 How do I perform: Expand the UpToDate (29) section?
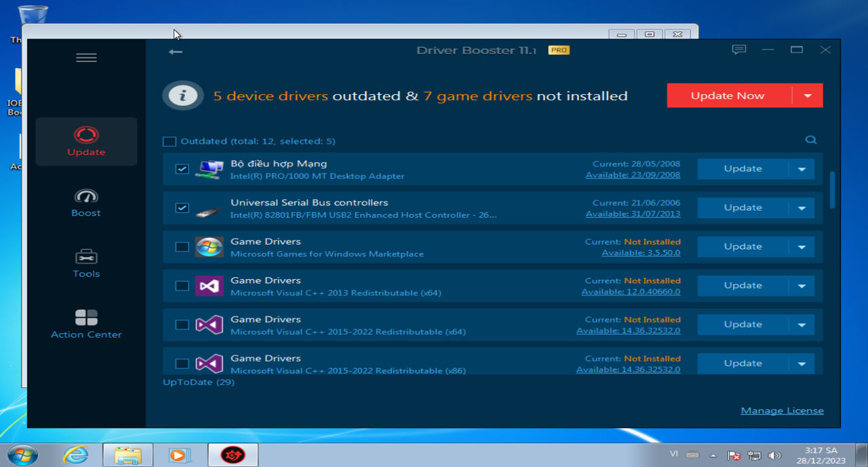tap(199, 382)
